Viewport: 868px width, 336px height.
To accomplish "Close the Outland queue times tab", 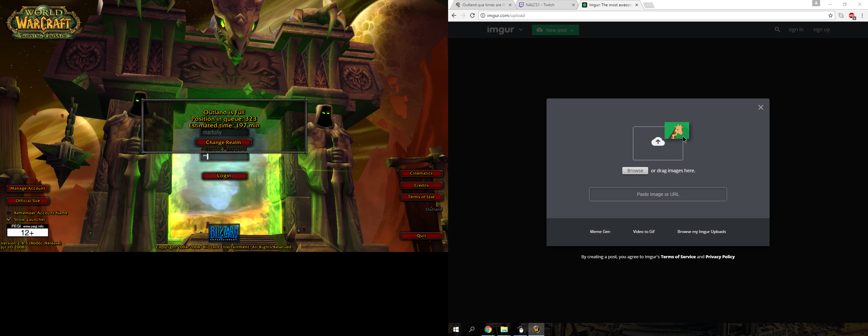I will tap(510, 5).
